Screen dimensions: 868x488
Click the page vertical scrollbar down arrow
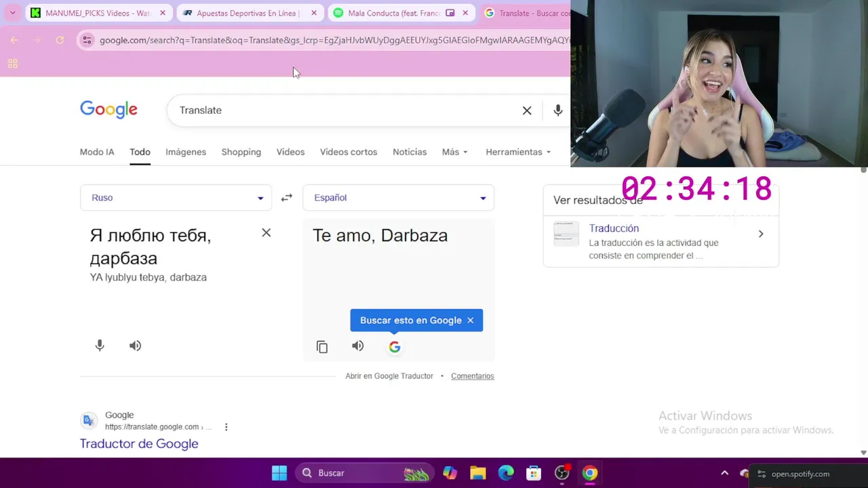click(863, 452)
